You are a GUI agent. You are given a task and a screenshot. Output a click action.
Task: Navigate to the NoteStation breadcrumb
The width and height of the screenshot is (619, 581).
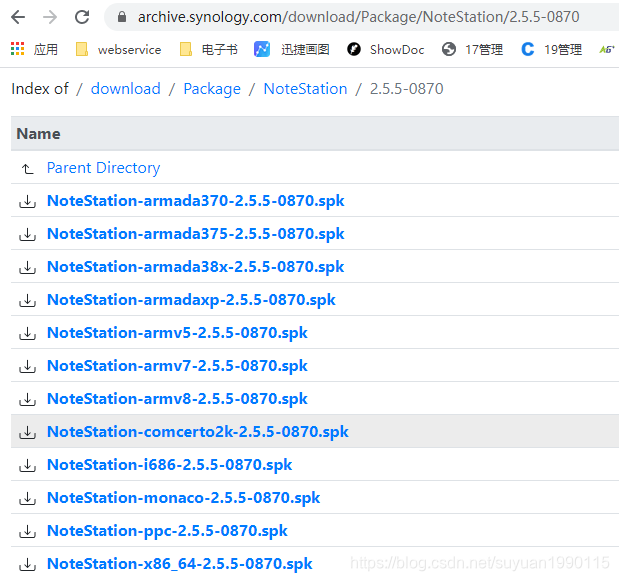[x=305, y=89]
